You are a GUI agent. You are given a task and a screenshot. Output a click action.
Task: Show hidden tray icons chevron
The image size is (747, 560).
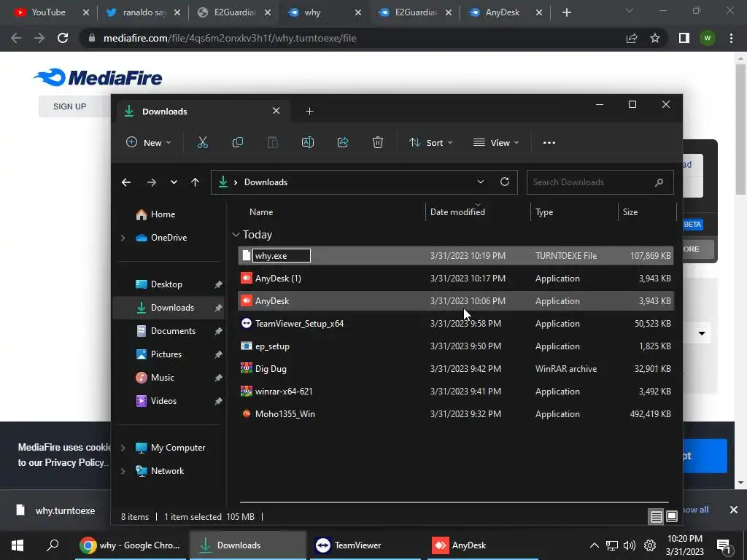tap(594, 545)
